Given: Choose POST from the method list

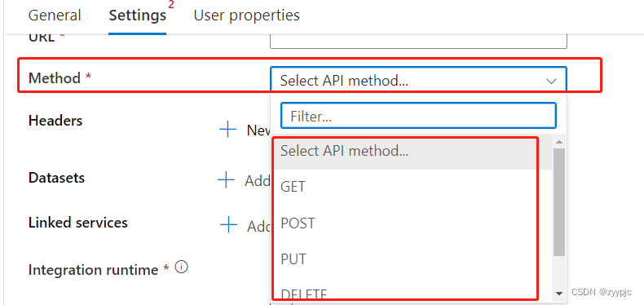Looking at the screenshot, I should coord(412,223).
